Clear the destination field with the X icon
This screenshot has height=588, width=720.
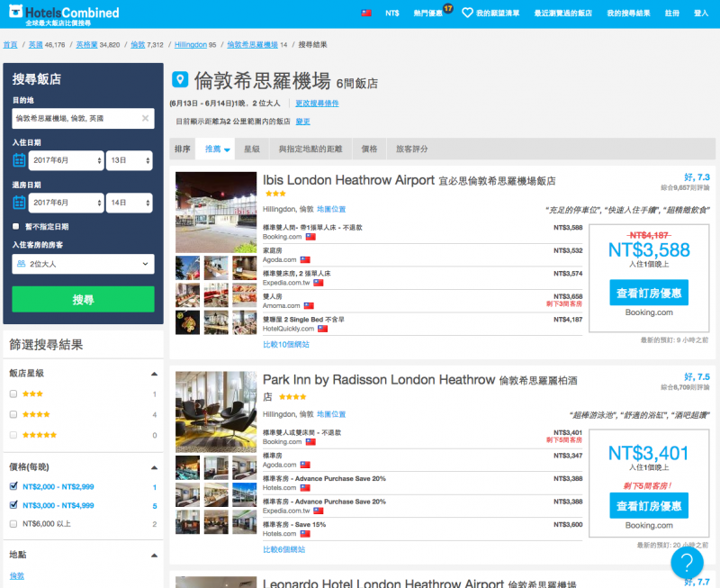click(145, 118)
